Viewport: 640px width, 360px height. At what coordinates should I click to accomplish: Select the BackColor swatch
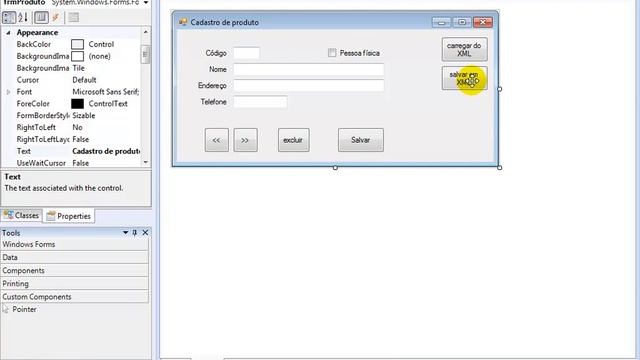(x=78, y=44)
